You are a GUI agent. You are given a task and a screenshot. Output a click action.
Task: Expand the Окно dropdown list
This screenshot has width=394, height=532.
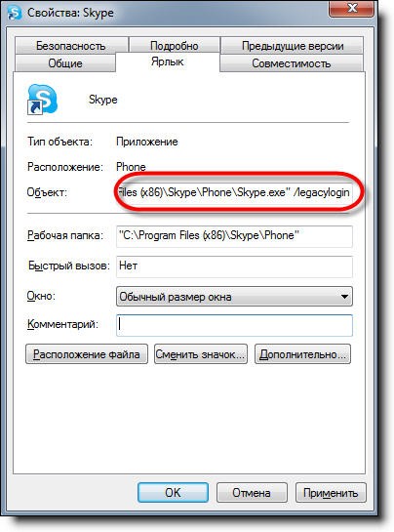point(234,297)
